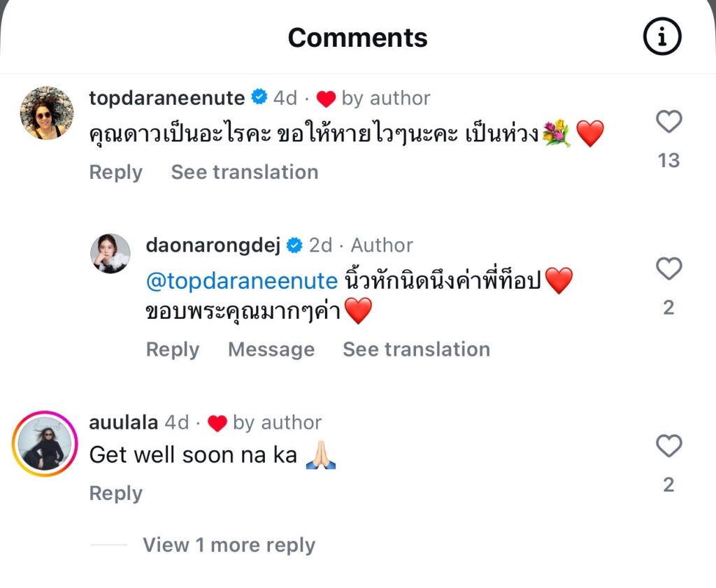Screen dimensions: 716x588
Task: Like auulala's comment with heart icon
Action: tap(669, 446)
